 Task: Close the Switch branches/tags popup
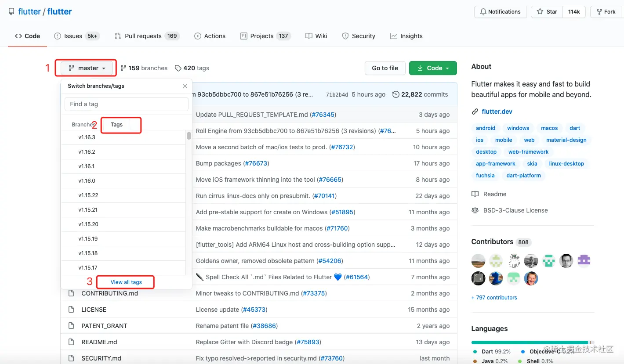(185, 86)
